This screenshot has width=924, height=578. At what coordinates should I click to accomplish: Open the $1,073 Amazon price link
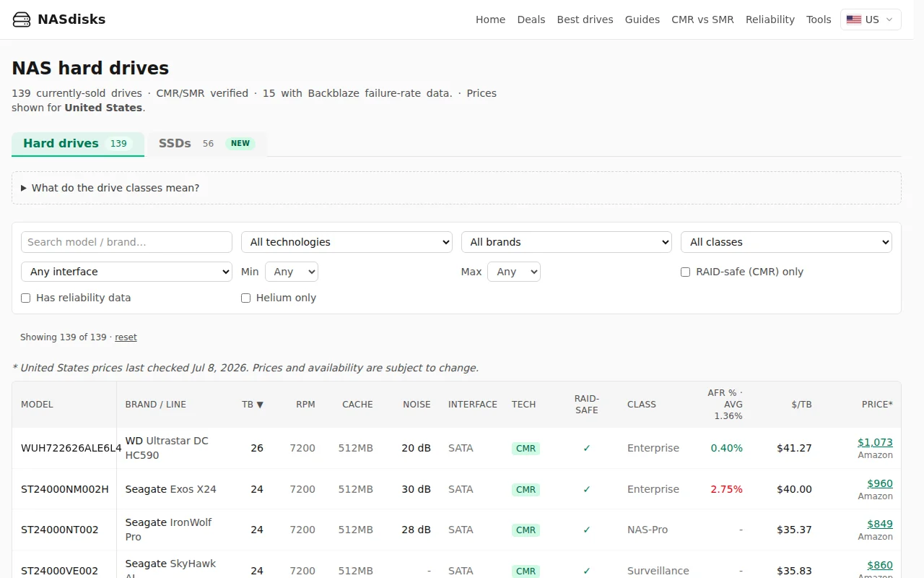point(875,442)
